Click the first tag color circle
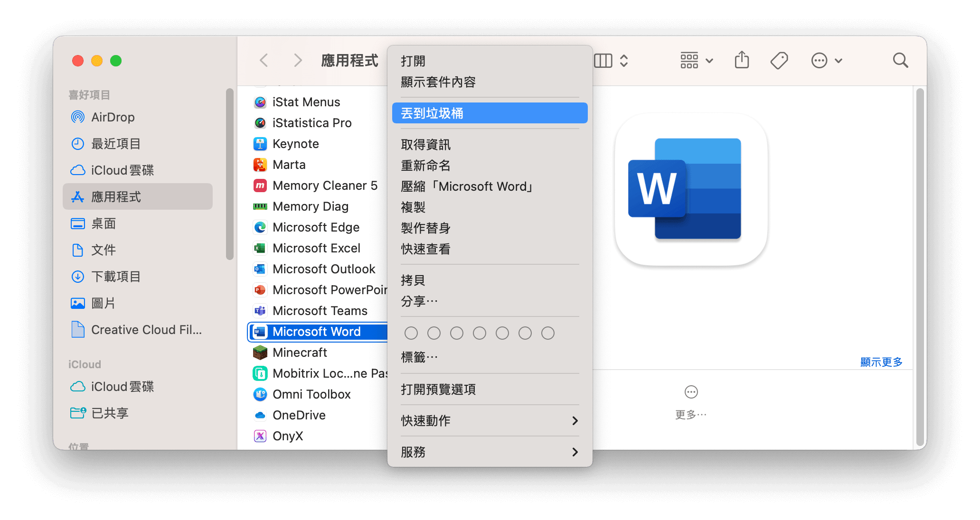Image resolution: width=980 pixels, height=520 pixels. point(411,333)
